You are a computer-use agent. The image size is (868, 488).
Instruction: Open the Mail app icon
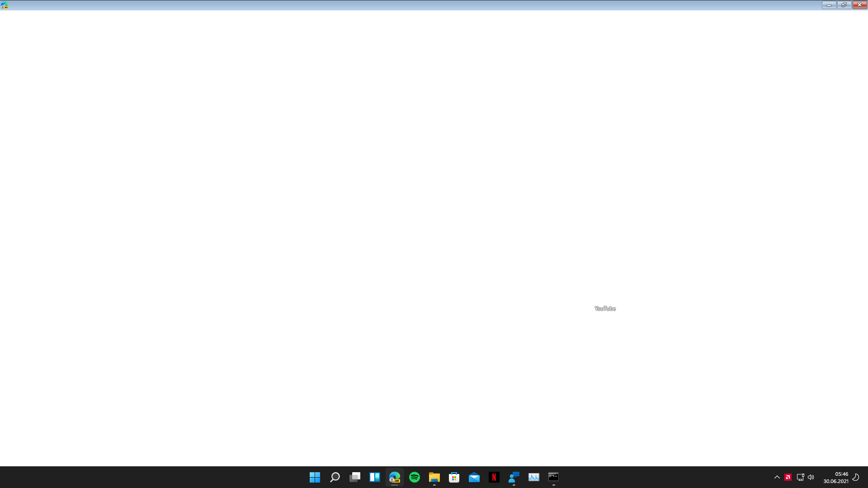pyautogui.click(x=474, y=477)
